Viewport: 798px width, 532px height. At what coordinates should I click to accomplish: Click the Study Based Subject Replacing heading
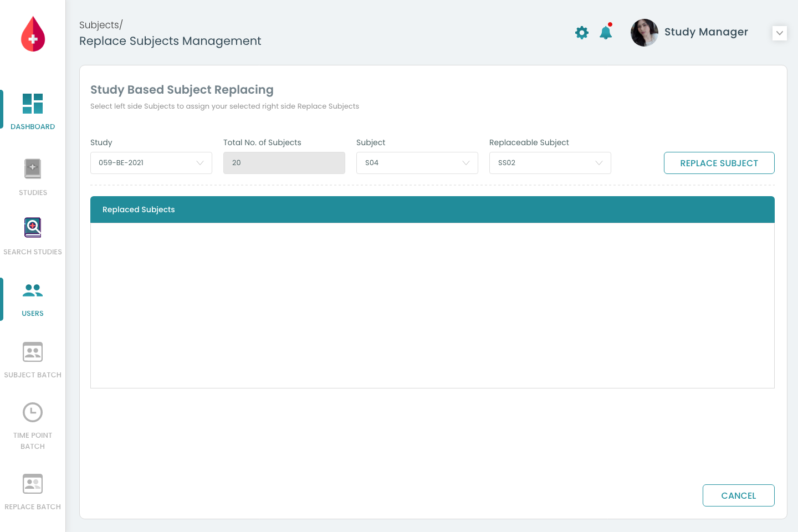(182, 90)
